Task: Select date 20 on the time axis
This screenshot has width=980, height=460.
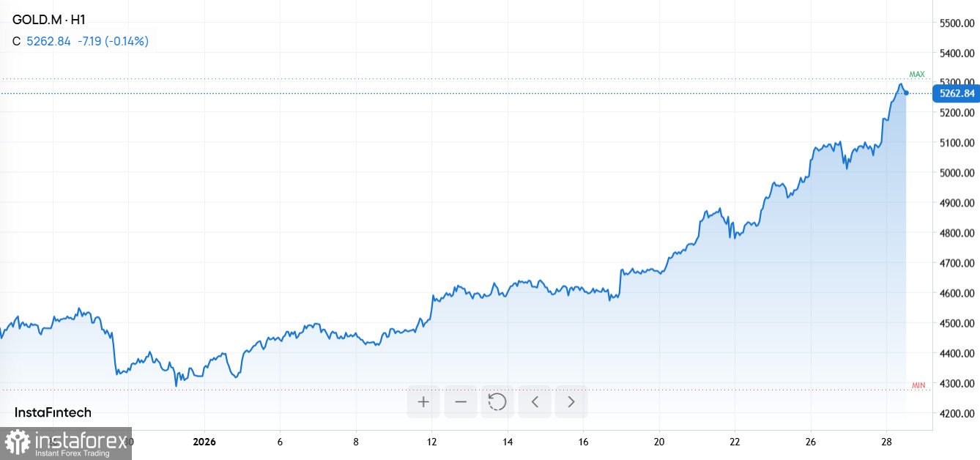Action: (659, 442)
